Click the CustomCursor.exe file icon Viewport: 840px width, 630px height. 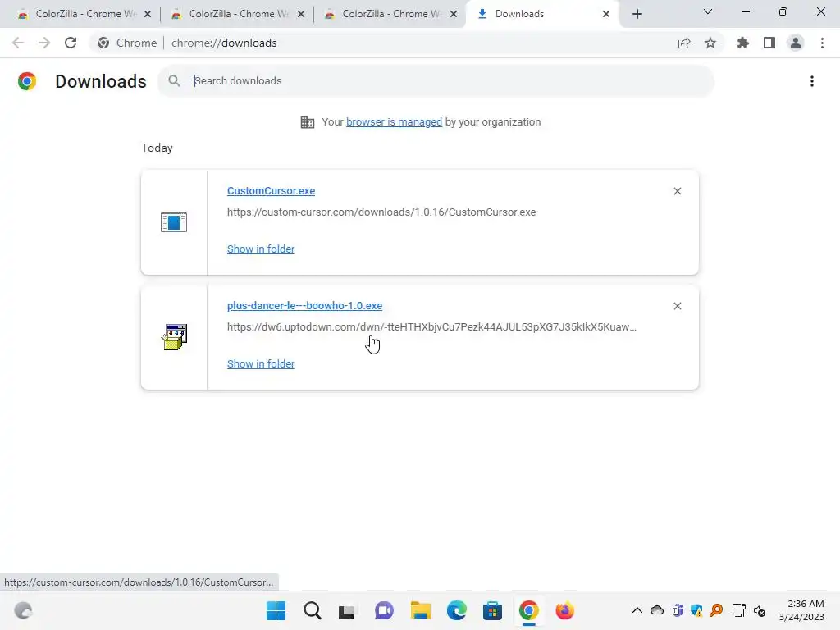(x=174, y=222)
